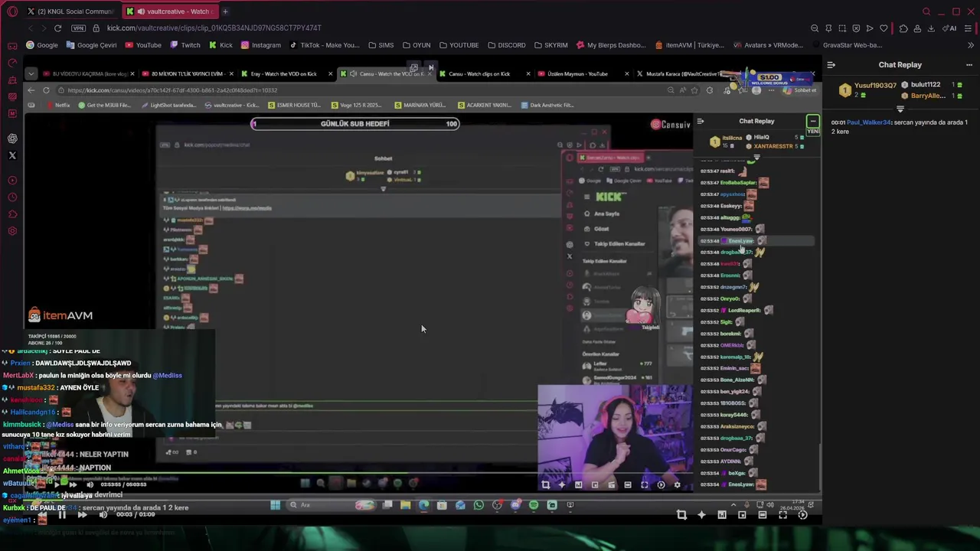This screenshot has height=551, width=980.
Task: Open the X Twitter sidebar icon
Action: pos(12,155)
